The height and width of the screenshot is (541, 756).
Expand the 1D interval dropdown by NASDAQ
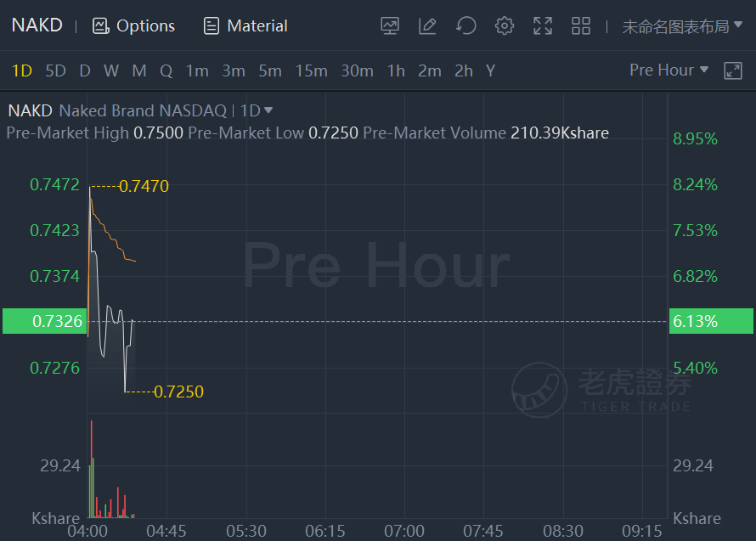[x=257, y=110]
